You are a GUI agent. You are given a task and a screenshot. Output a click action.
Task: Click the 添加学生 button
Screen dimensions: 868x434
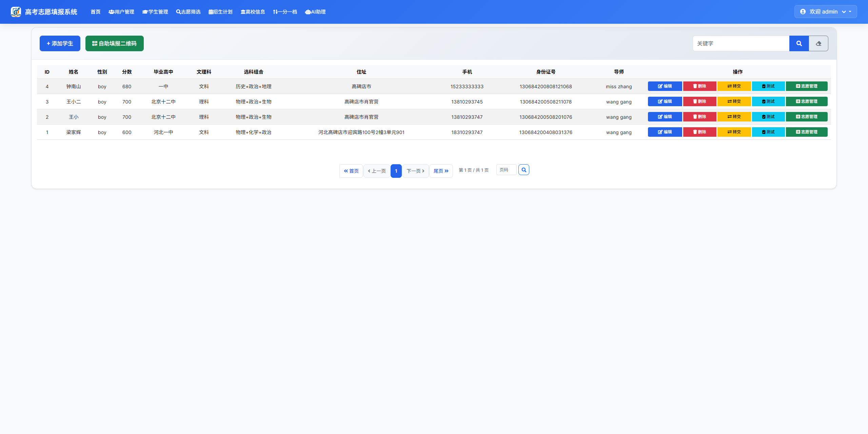point(60,43)
